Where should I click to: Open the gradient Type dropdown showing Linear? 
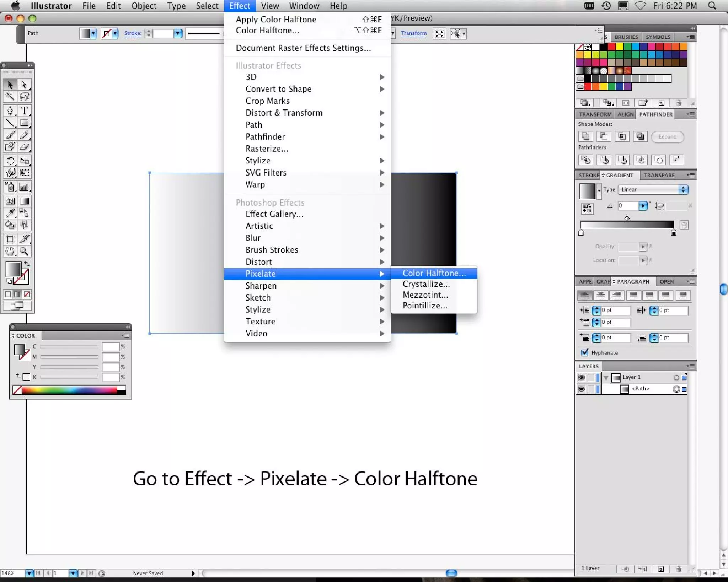point(653,189)
